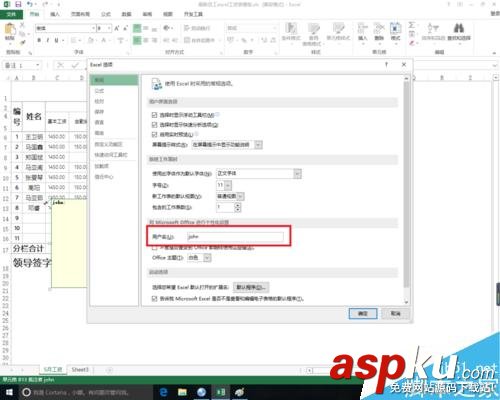This screenshot has height=400, width=500.
Task: Click the sheet count spinner in Excel Options
Action: [237, 207]
